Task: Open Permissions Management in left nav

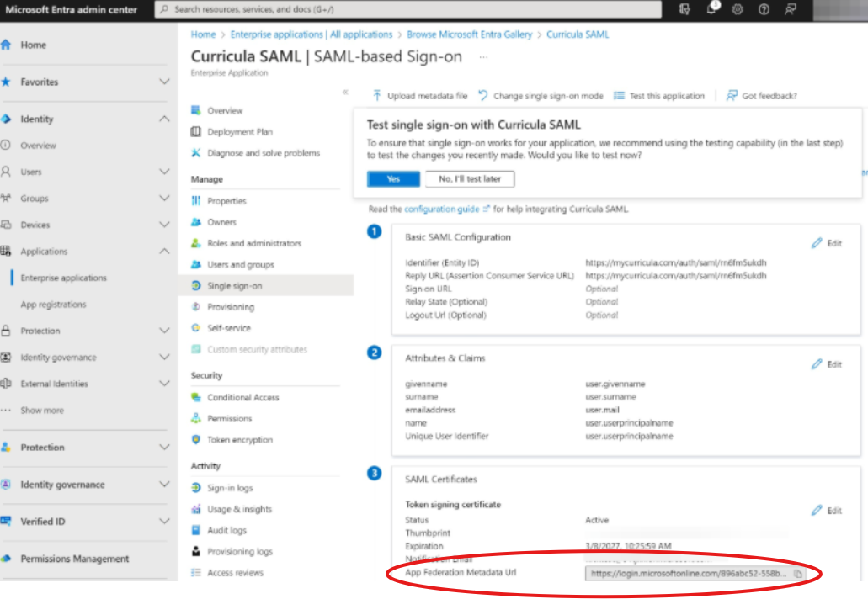Action: 75,559
